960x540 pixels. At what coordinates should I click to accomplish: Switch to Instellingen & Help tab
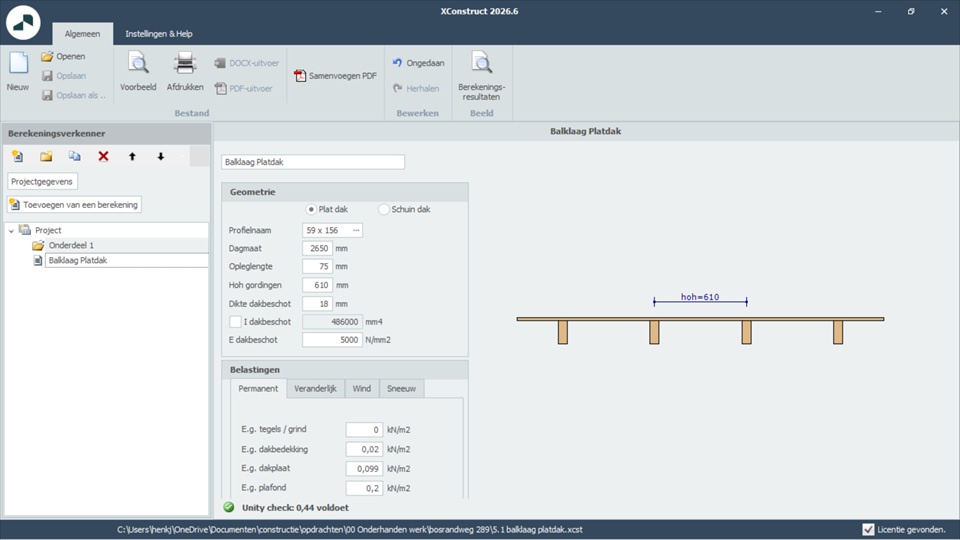tap(158, 33)
